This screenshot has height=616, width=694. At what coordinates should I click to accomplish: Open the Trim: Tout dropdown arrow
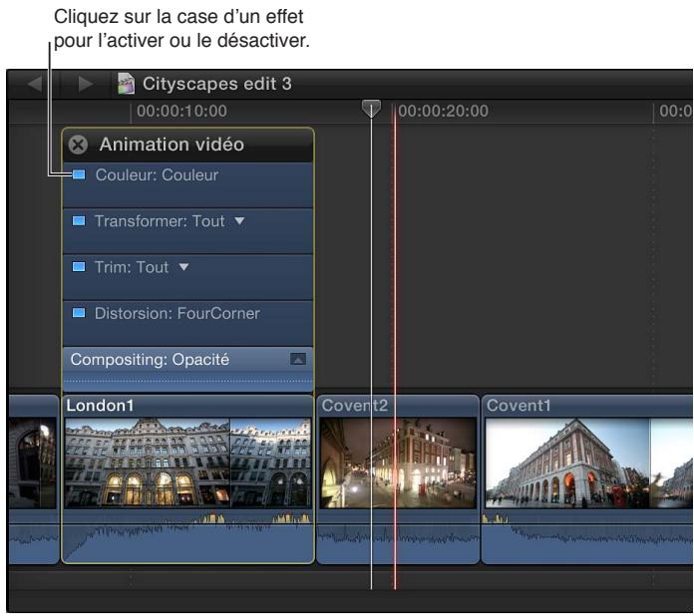(183, 267)
